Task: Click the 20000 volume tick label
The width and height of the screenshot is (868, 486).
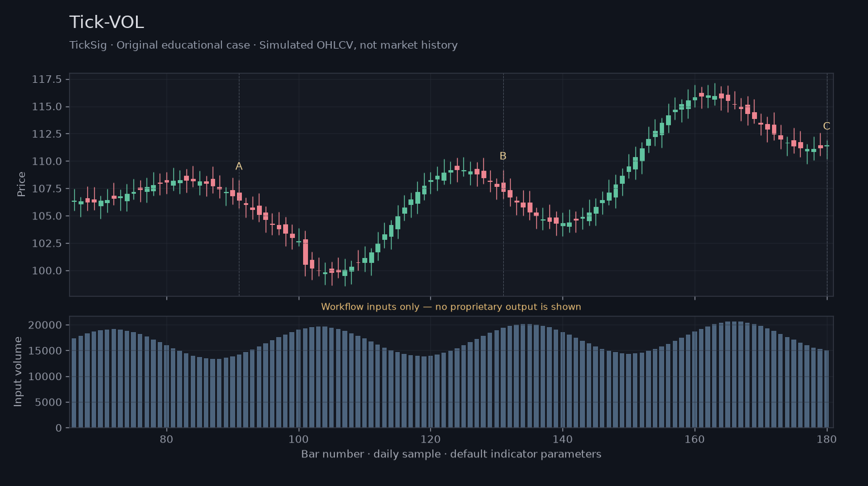Action: pyautogui.click(x=46, y=325)
